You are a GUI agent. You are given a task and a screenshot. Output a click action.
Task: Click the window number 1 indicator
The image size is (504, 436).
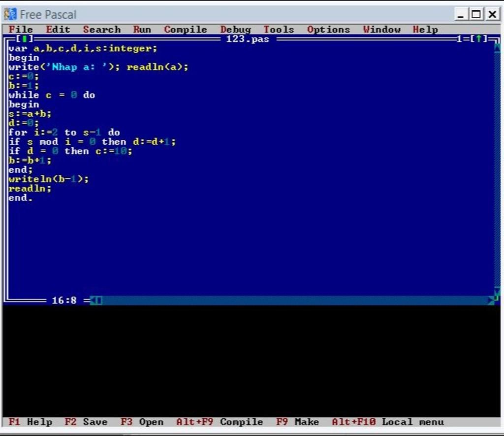point(459,39)
